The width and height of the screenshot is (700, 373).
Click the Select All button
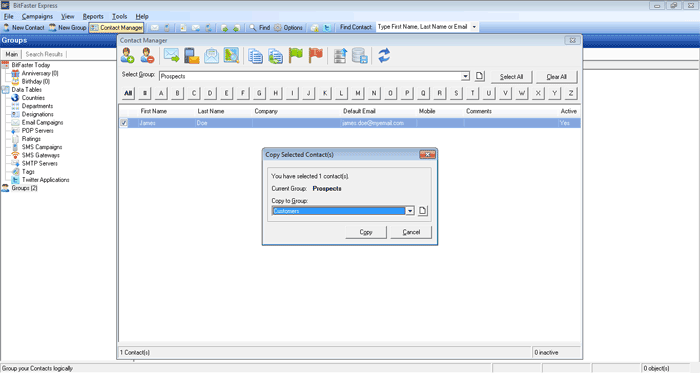pyautogui.click(x=511, y=77)
